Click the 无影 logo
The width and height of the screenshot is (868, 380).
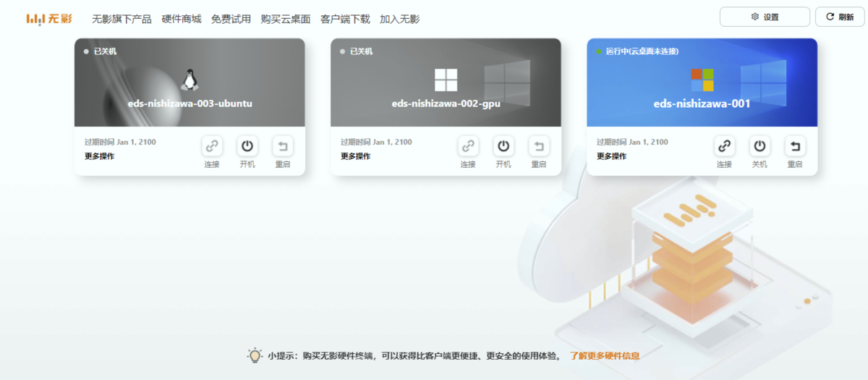pyautogui.click(x=49, y=19)
